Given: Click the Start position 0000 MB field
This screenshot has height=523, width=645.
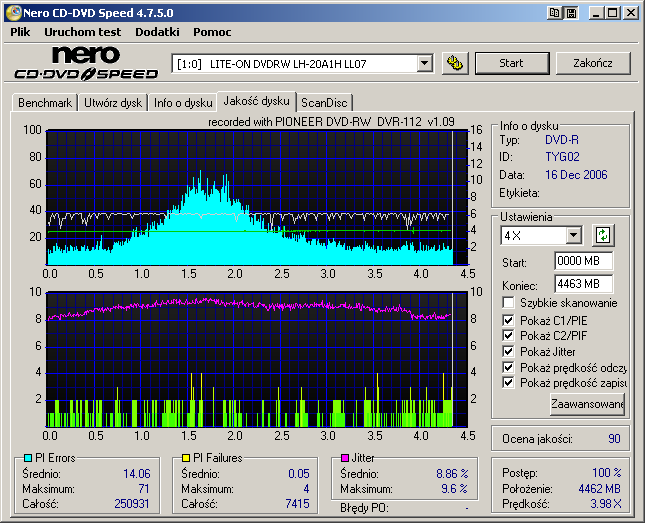Looking at the screenshot, I should coord(583,261).
